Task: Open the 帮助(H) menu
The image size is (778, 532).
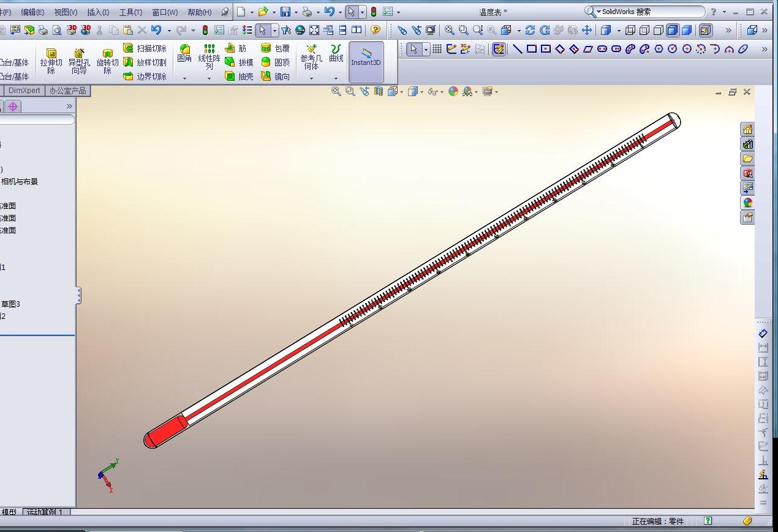Action: (x=200, y=12)
